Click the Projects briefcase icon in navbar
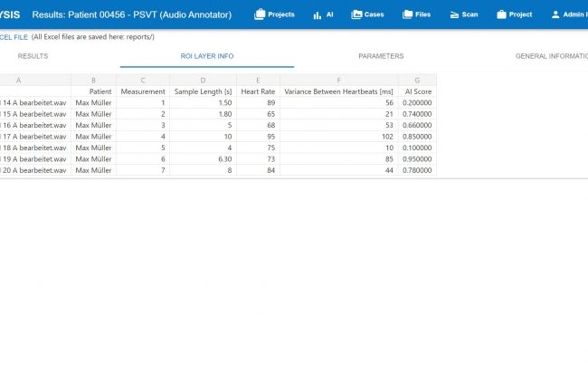Image resolution: width=588 pixels, height=392 pixels. tap(260, 14)
